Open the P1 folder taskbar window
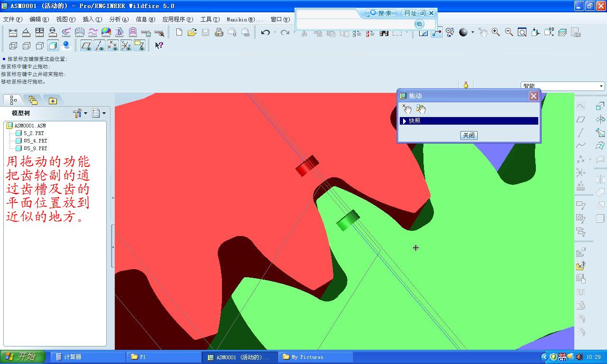The image size is (607, 364). pyautogui.click(x=164, y=357)
